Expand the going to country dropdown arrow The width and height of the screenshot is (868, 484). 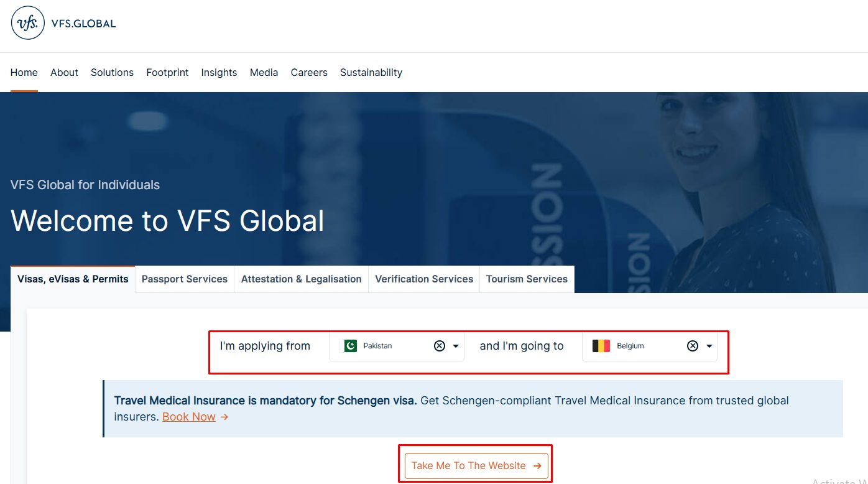tap(709, 346)
